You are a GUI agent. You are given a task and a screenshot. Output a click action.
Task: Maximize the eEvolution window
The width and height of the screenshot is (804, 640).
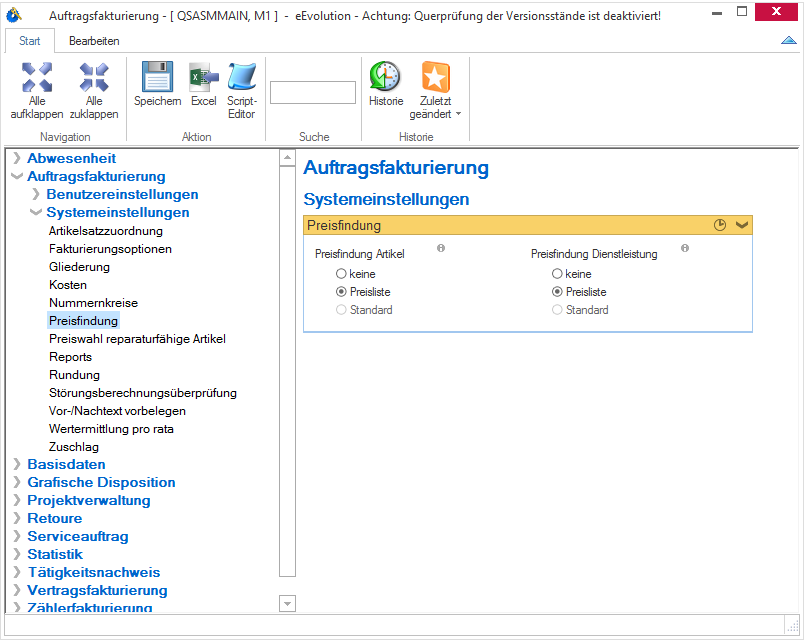tap(742, 11)
